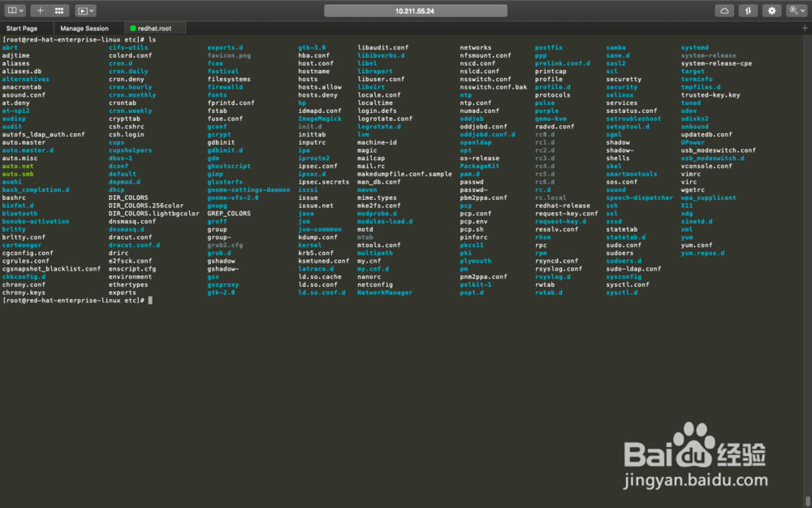Click the exports.d entry
This screenshot has height=508, width=812.
pos(225,47)
